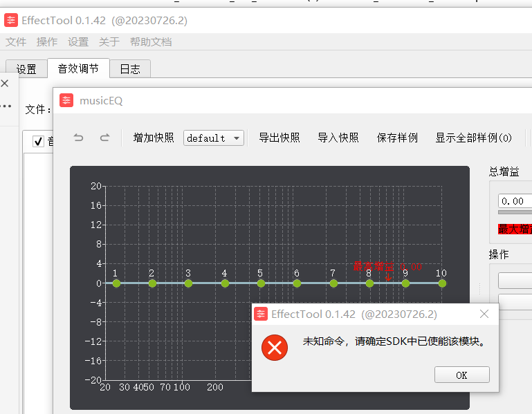Select EQ band point 8
The width and height of the screenshot is (532, 414).
tap(369, 283)
